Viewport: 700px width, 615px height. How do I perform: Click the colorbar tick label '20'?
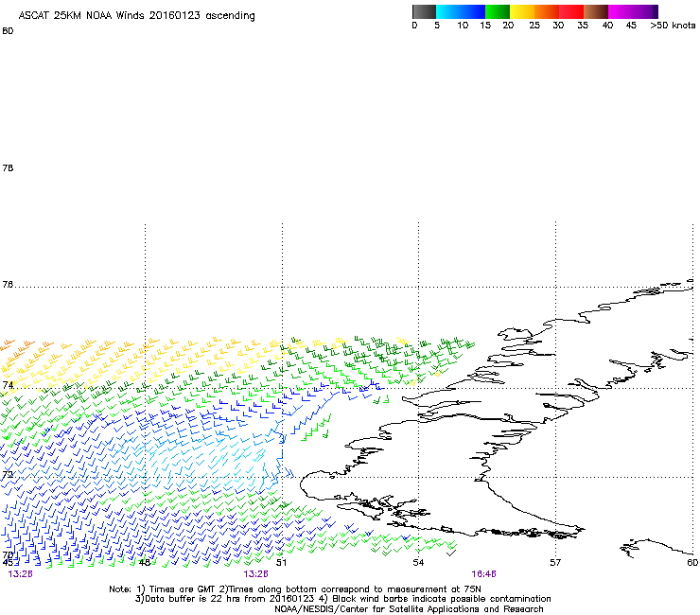point(508,26)
